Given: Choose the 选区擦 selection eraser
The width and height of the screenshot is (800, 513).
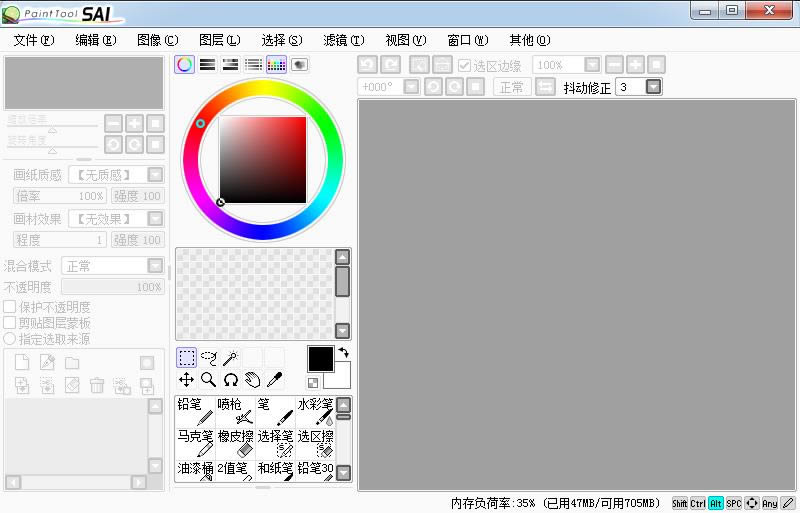Looking at the screenshot, I should 315,444.
